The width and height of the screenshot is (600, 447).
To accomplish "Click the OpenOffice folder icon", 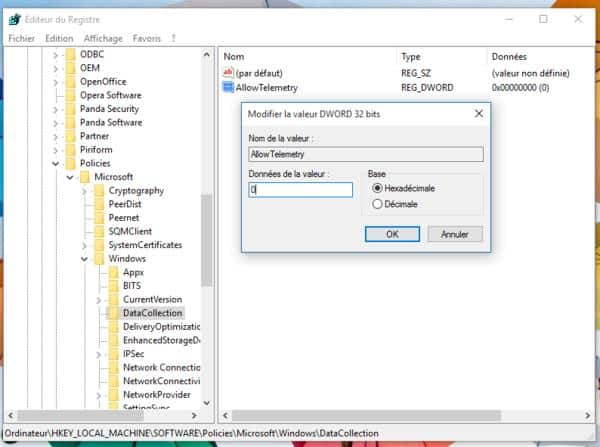I will click(70, 82).
